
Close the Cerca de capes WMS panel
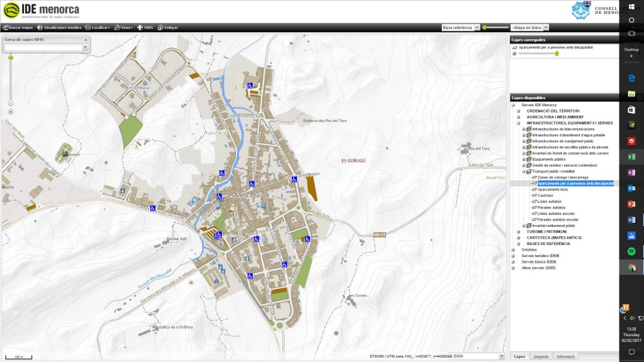point(86,40)
